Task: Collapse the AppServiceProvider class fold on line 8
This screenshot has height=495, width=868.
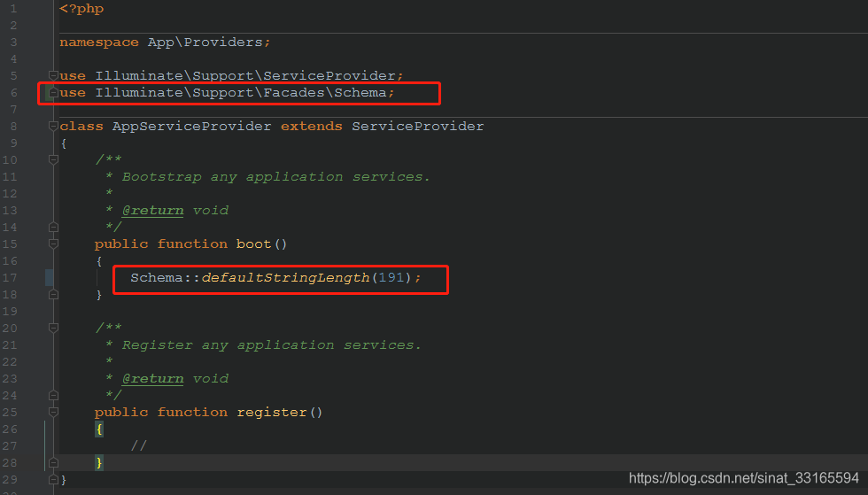Action: 54,127
